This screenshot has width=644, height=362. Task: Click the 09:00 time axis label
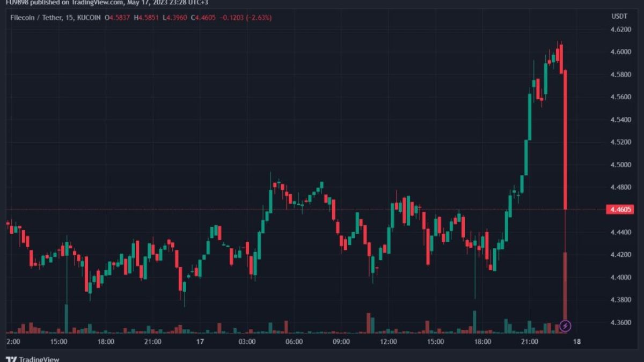(341, 341)
